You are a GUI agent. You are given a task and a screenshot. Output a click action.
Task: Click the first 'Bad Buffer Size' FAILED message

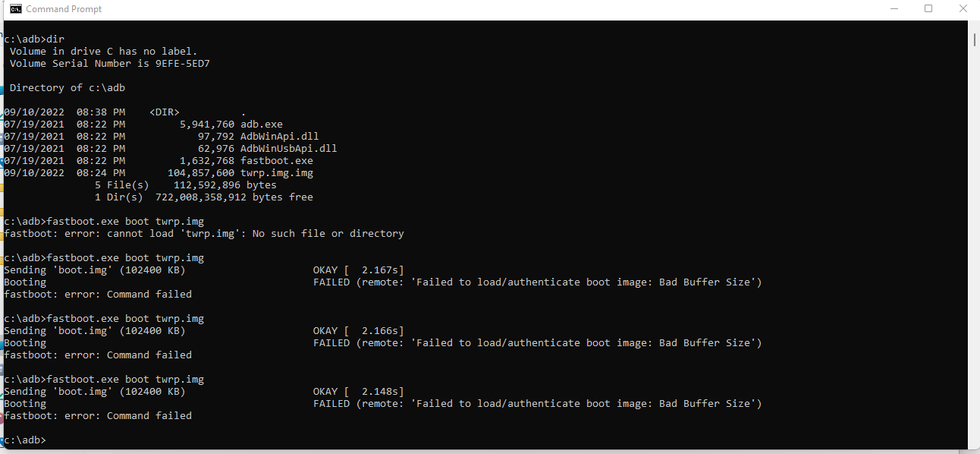point(538,282)
